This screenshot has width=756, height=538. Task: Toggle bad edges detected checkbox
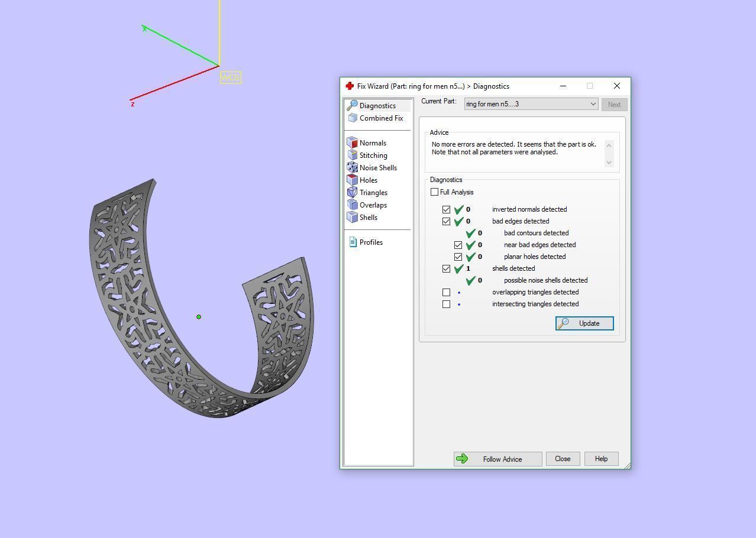coord(447,221)
